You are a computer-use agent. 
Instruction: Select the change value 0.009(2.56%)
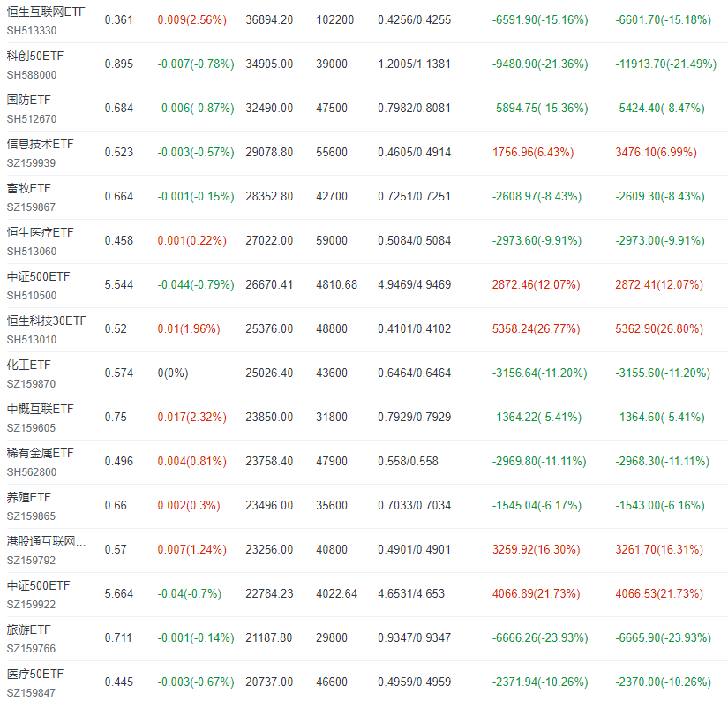191,20
